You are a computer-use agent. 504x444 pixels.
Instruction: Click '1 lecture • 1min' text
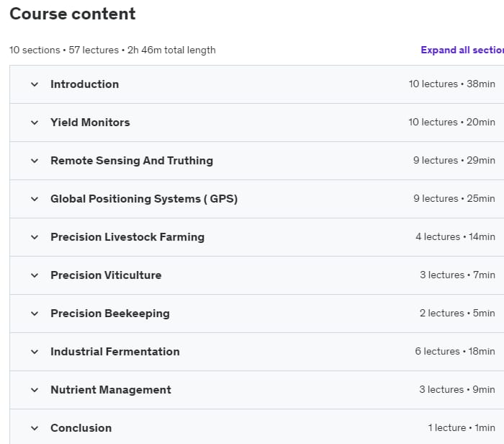click(462, 428)
